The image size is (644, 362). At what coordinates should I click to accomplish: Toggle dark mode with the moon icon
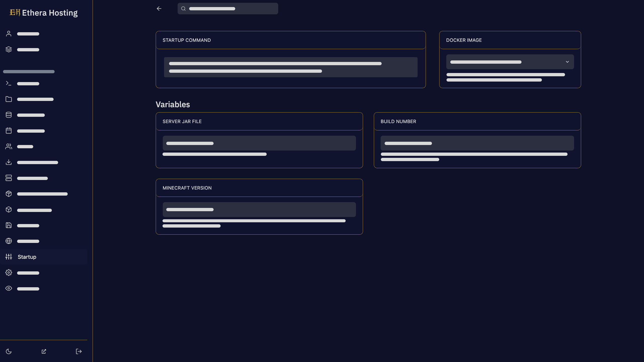tap(9, 351)
